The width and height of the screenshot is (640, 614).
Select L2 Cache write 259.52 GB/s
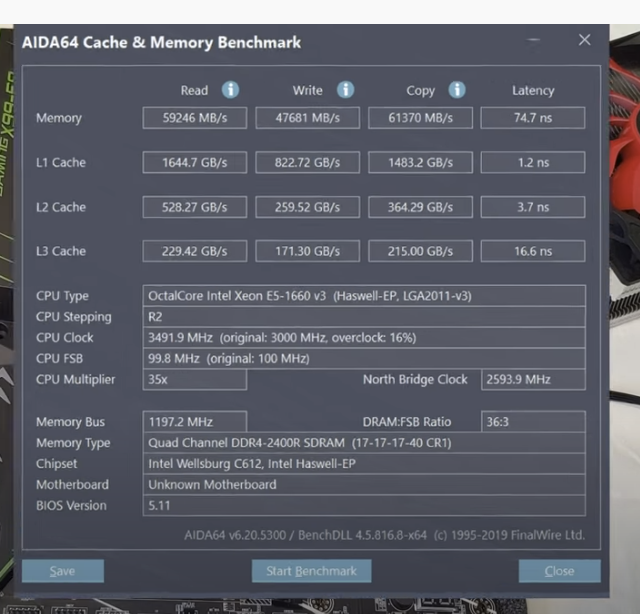point(308,207)
